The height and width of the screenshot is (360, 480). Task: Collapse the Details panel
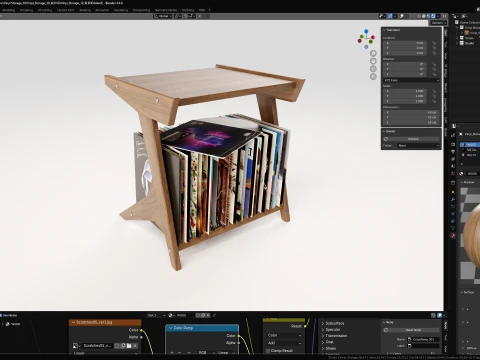click(384, 131)
